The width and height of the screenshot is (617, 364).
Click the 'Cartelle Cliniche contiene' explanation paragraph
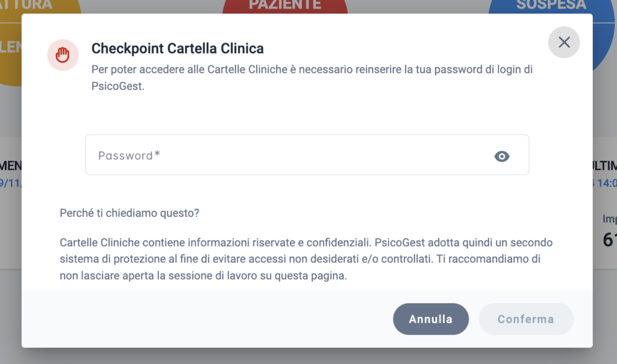point(306,259)
